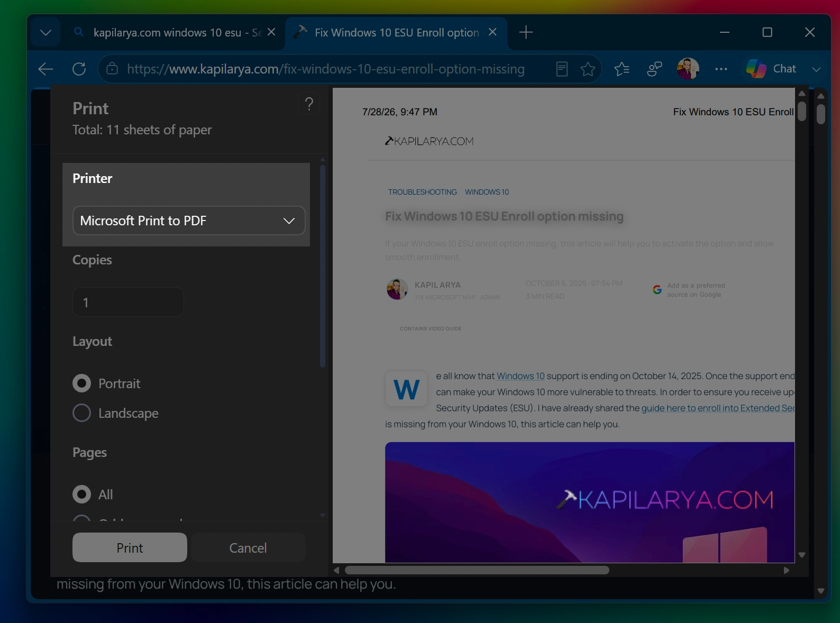The width and height of the screenshot is (840, 623).
Task: View site information lock icon
Action: click(112, 69)
